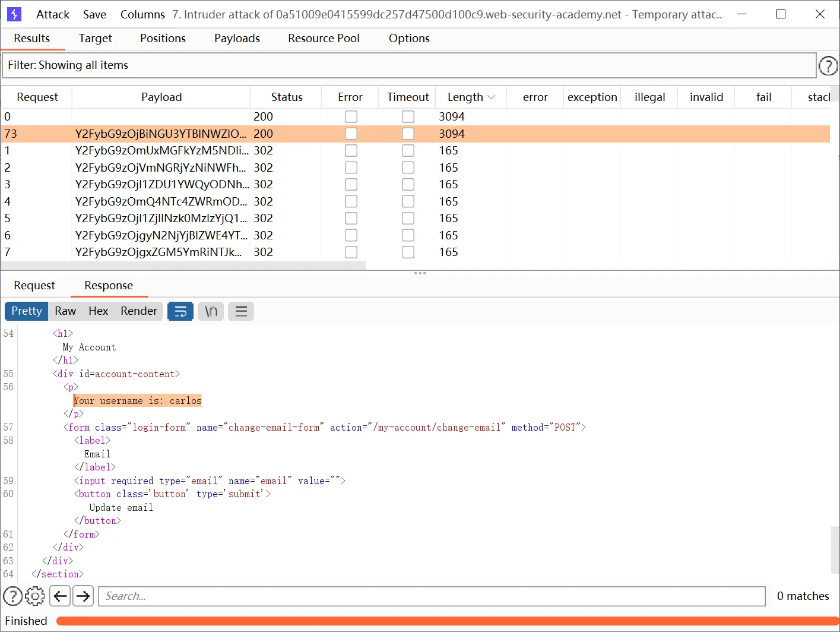
Task: Toggle Timeout checkbox for request 73
Action: point(408,134)
